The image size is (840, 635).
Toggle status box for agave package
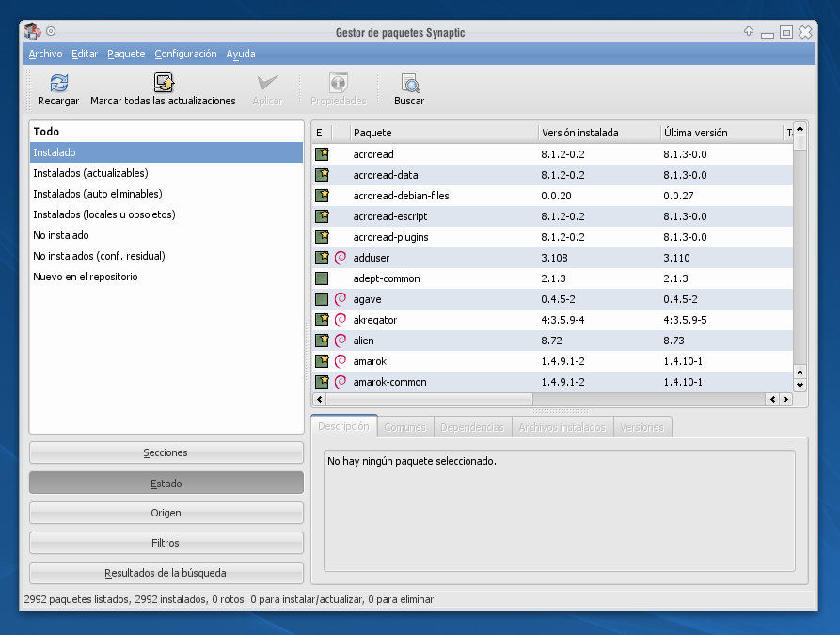322,299
